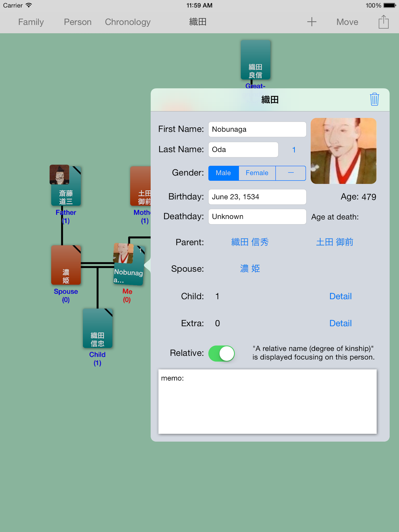Set gender to Female

(257, 173)
